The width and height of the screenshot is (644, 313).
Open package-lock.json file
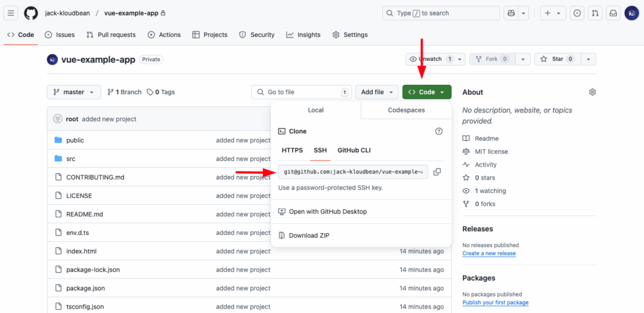click(93, 270)
